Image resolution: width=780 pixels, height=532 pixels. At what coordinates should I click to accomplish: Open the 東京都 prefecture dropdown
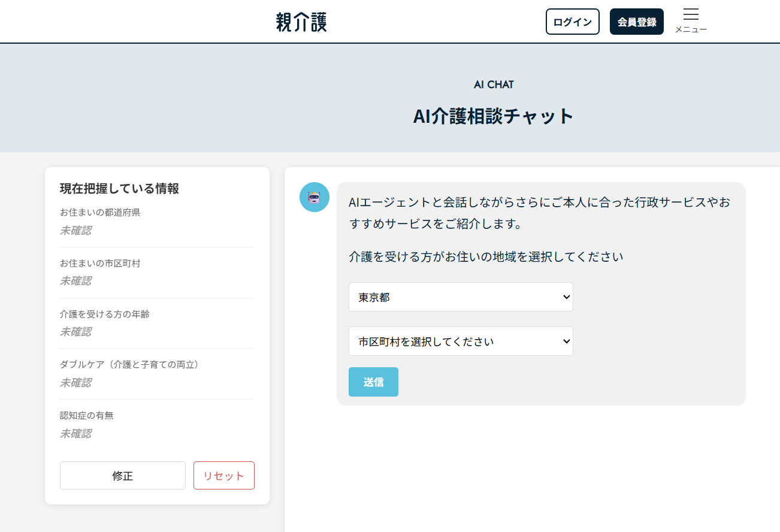[x=461, y=297]
